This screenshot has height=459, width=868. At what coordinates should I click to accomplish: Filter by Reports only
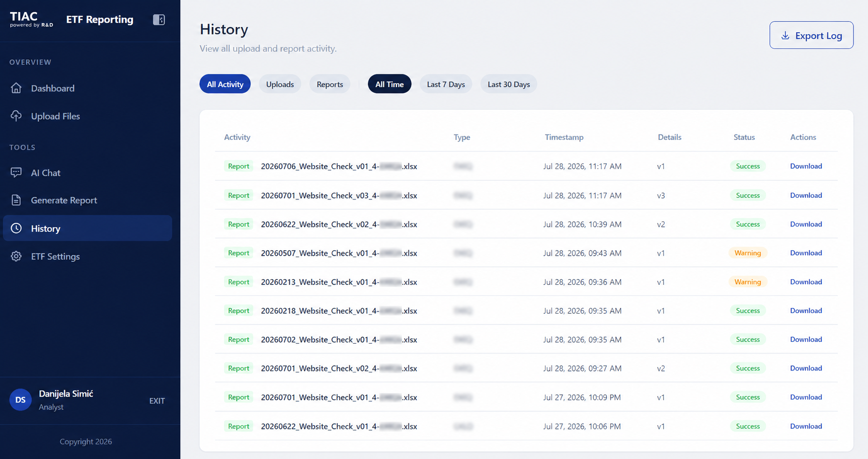point(330,84)
